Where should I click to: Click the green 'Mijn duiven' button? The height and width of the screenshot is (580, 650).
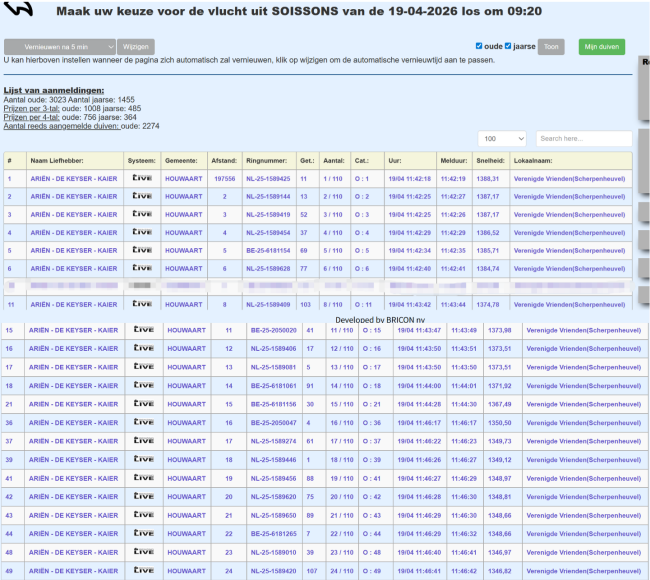pyautogui.click(x=602, y=47)
